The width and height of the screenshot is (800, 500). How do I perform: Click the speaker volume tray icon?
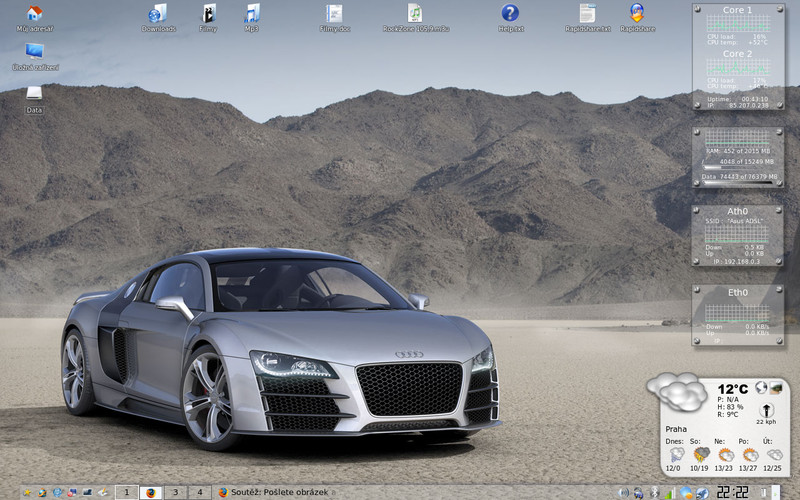click(x=623, y=492)
